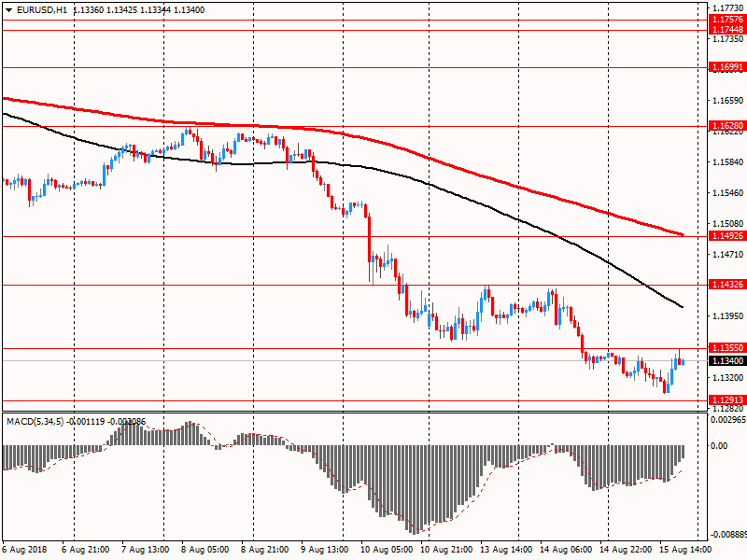The image size is (747, 560).
Task: Open the chart dropdown arrow beside EURUSD,H1
Action: point(9,10)
